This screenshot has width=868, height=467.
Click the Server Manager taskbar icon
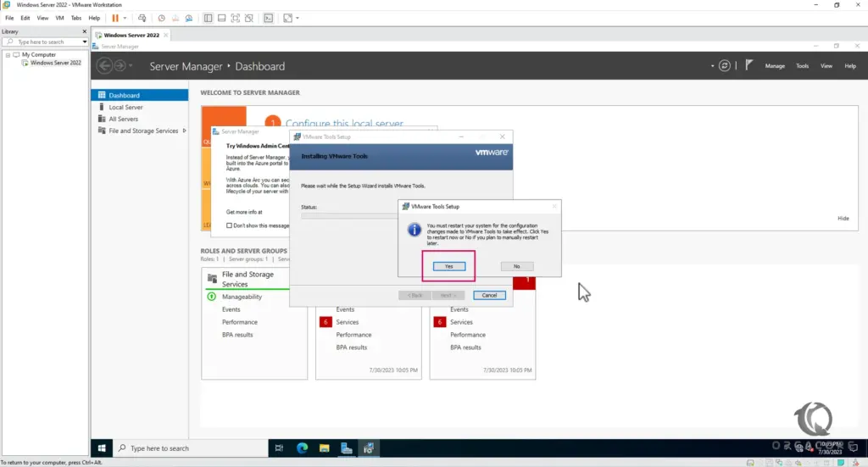347,448
